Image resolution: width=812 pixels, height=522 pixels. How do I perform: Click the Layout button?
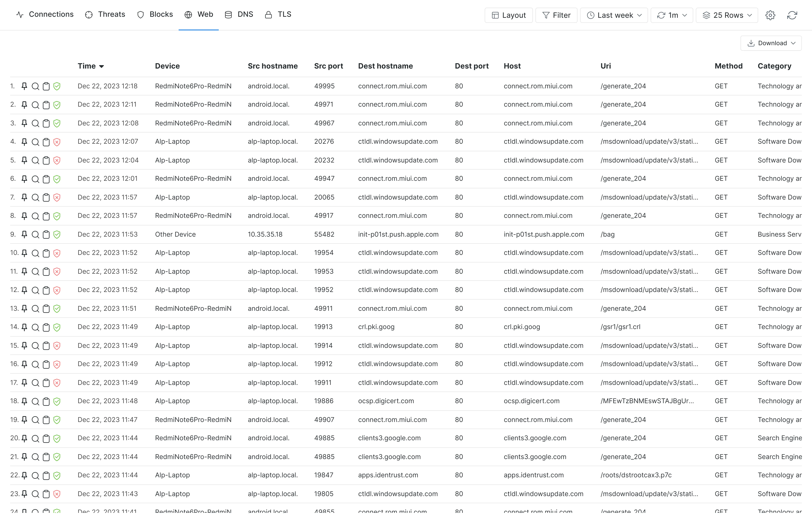click(x=509, y=15)
